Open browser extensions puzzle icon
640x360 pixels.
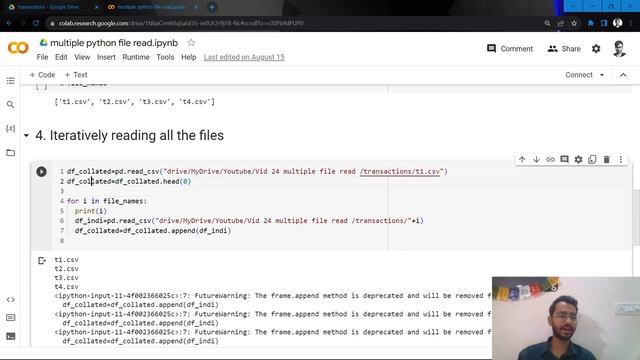[x=590, y=23]
